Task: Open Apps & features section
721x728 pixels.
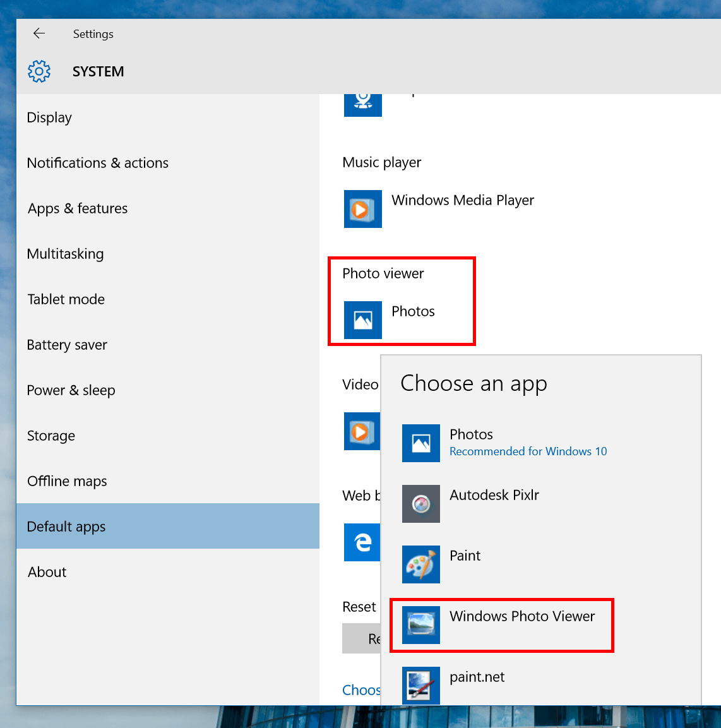Action: (x=78, y=208)
